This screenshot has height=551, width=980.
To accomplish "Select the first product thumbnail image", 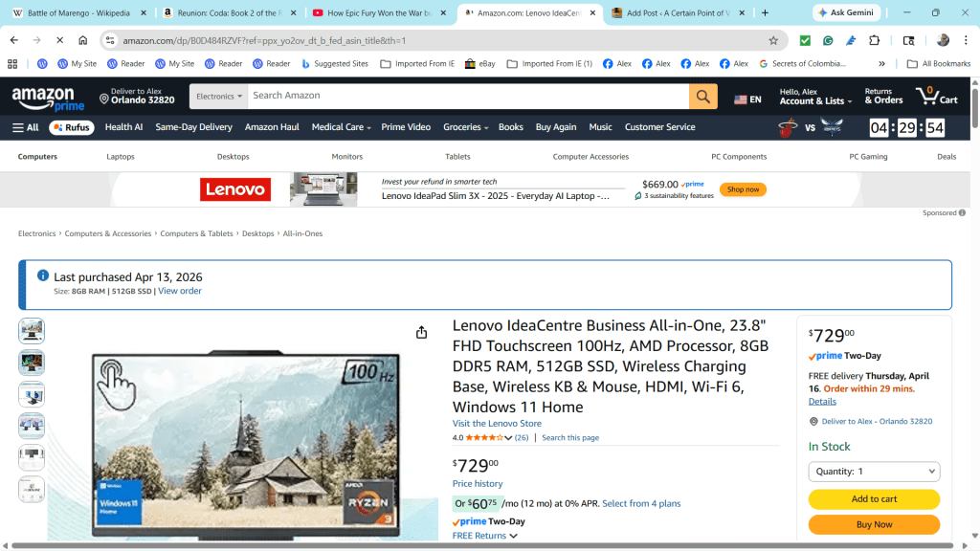I will click(x=32, y=332).
